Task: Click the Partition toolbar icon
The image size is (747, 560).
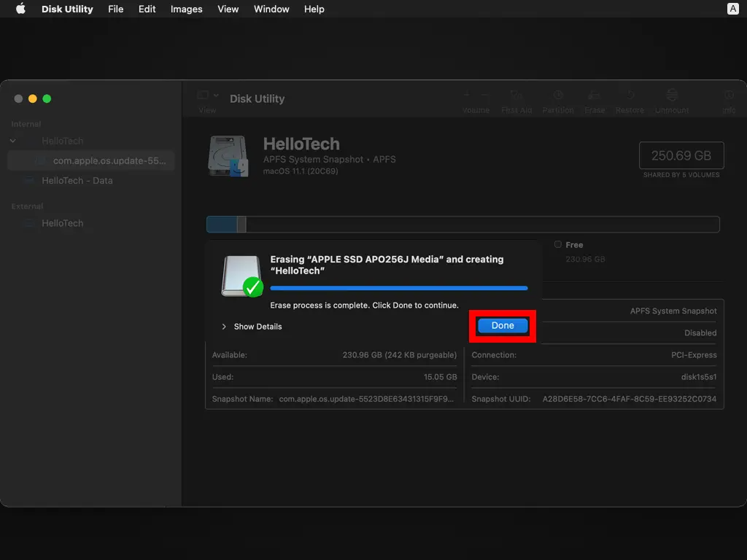Action: (x=558, y=96)
